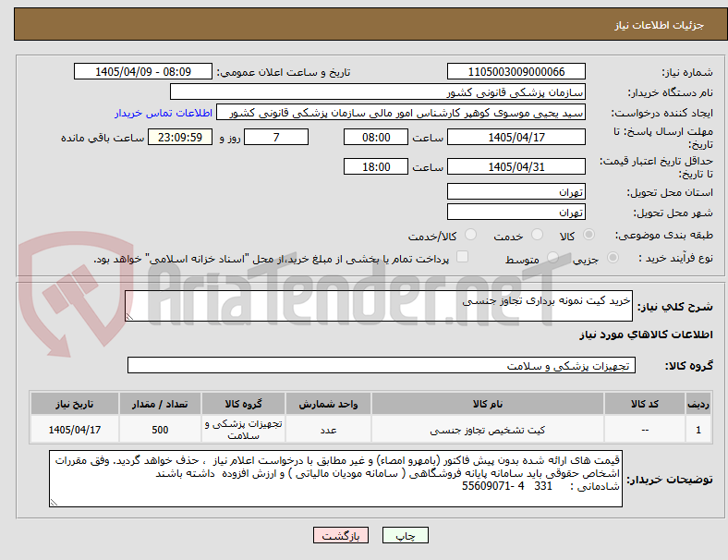Image resolution: width=728 pixels, height=560 pixels.
Task: Click row number cell 1
Action: pyautogui.click(x=698, y=430)
